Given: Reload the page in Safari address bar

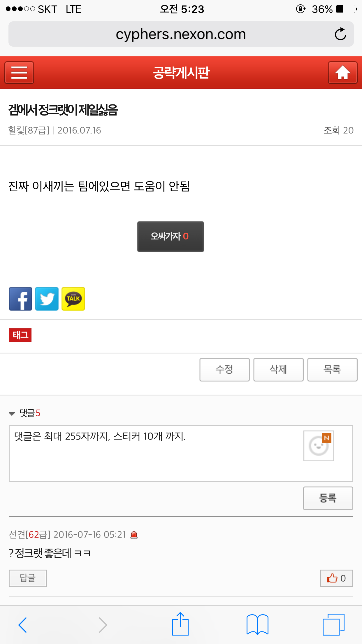Looking at the screenshot, I should pyautogui.click(x=340, y=34).
